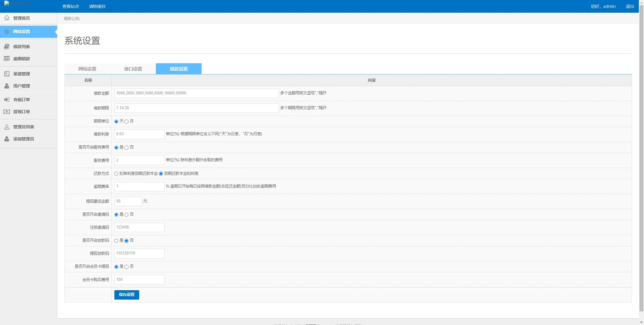The image size is (644, 325).
Task: Choose 扣除利息到期还款本金 repayment option
Action: pos(116,174)
